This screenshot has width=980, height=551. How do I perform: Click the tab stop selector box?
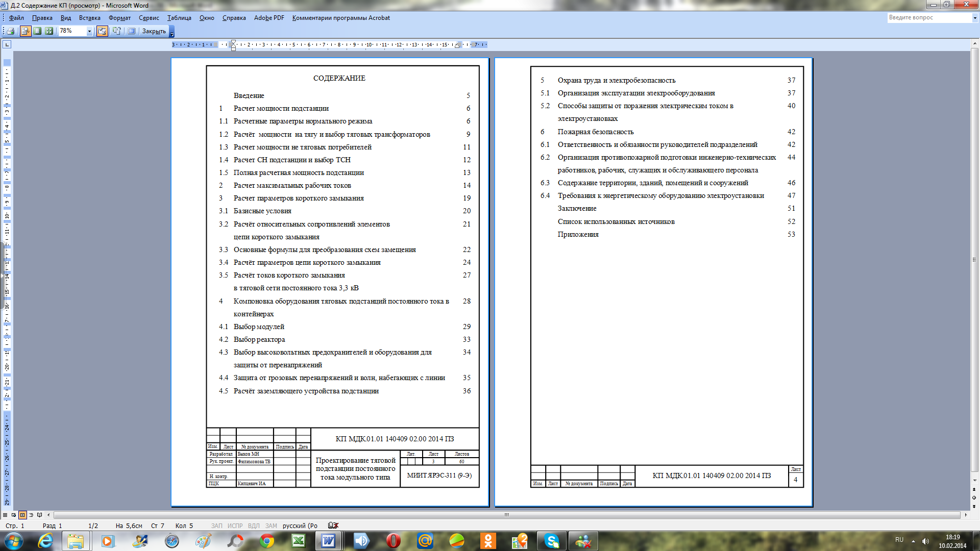click(7, 44)
